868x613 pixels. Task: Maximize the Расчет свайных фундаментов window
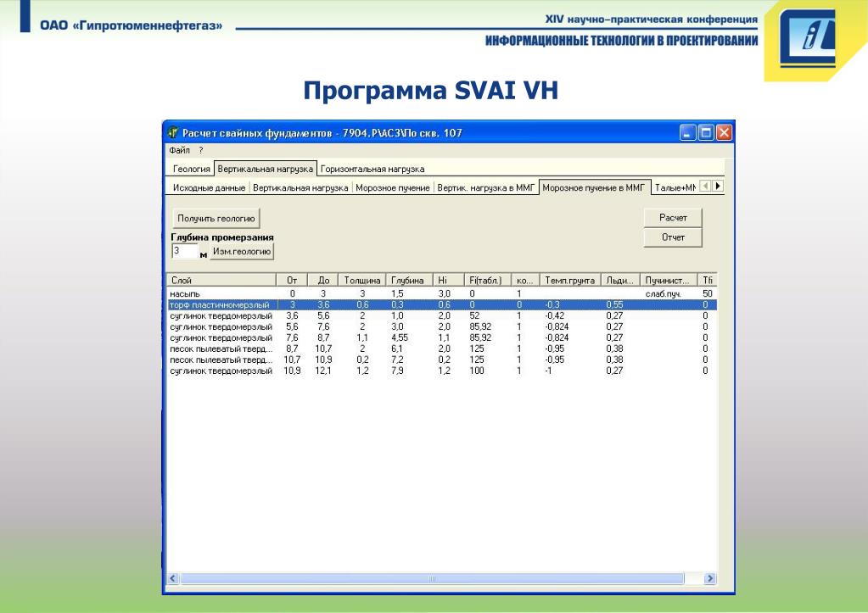click(x=706, y=133)
